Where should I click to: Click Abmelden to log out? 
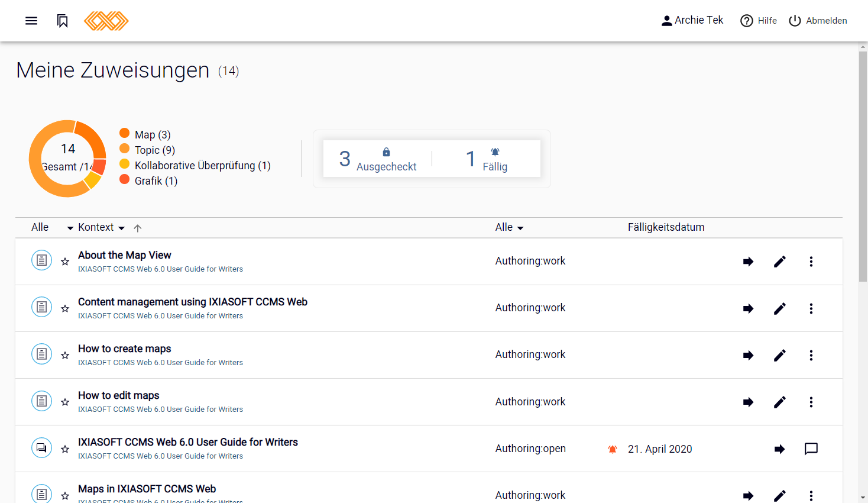pyautogui.click(x=818, y=21)
